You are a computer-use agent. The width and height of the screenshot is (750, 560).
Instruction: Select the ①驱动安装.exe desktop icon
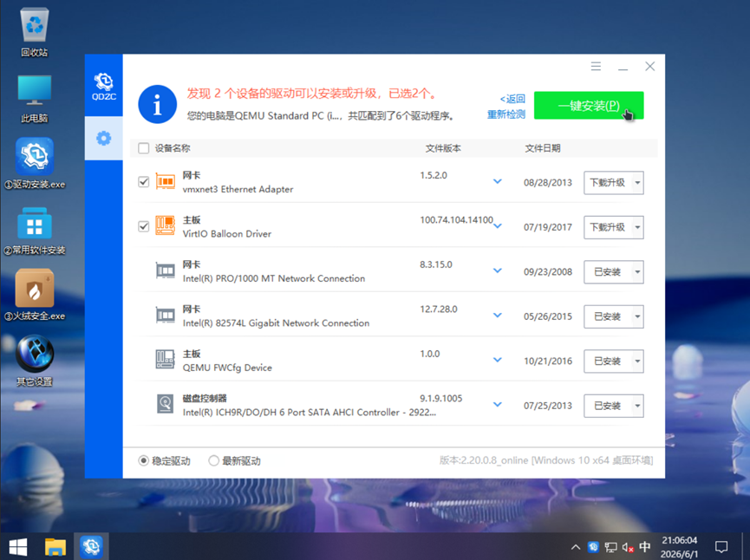(x=34, y=164)
